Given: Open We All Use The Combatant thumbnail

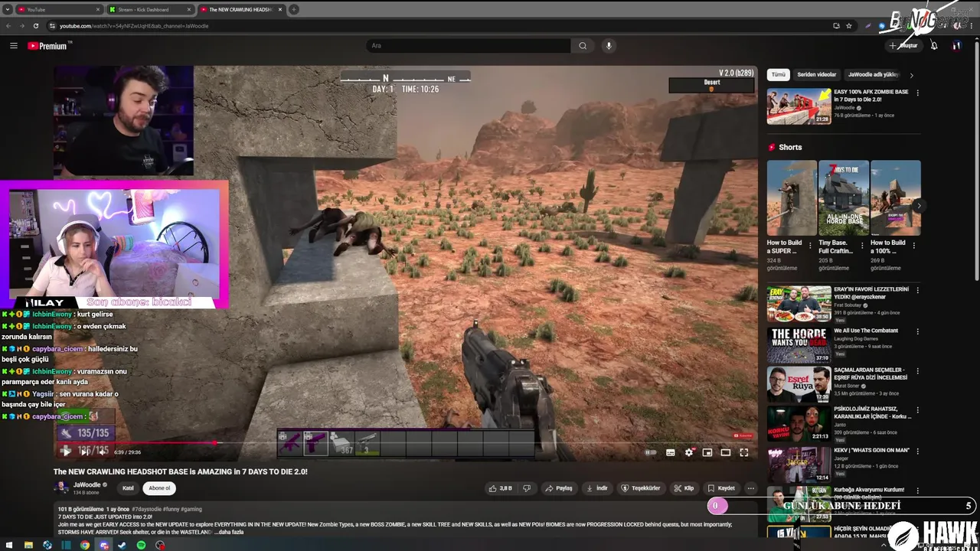Looking at the screenshot, I should pyautogui.click(x=799, y=345).
